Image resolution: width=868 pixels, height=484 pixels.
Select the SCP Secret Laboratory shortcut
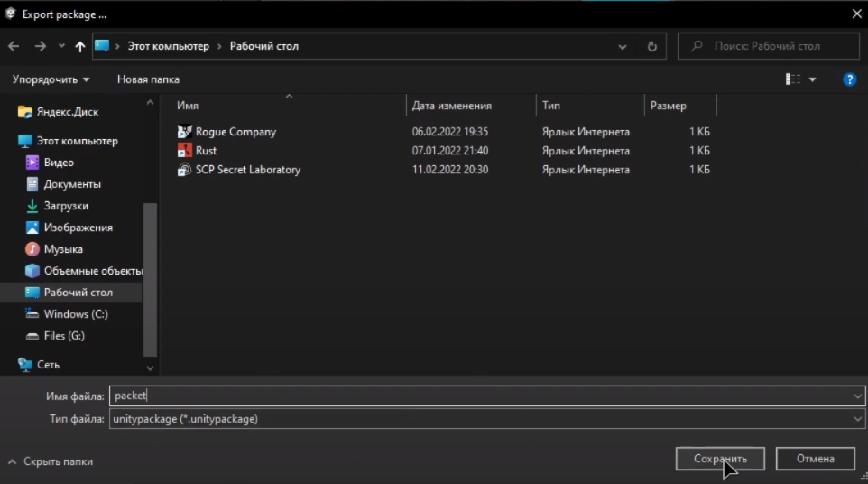click(247, 170)
